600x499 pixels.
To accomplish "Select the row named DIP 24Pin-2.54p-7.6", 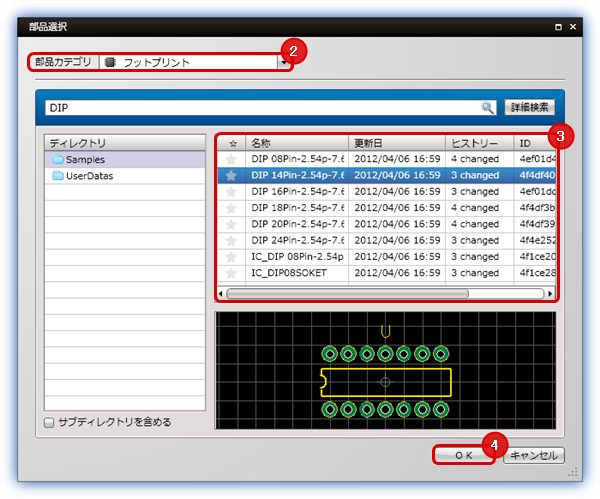I will click(386, 240).
